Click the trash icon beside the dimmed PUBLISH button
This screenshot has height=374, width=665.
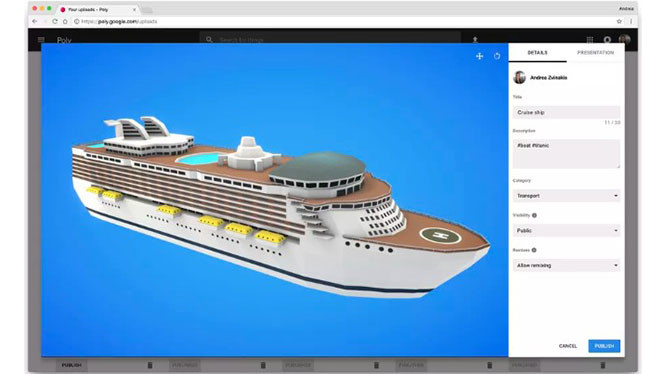click(x=150, y=365)
